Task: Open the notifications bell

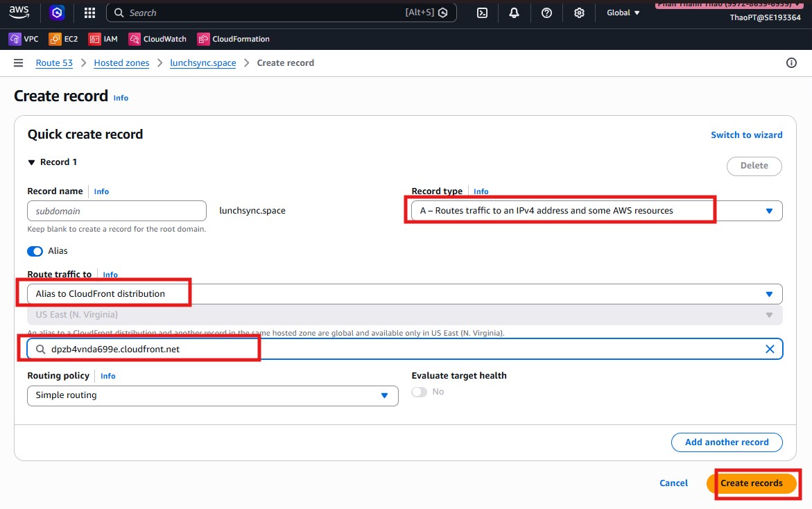Action: (514, 12)
